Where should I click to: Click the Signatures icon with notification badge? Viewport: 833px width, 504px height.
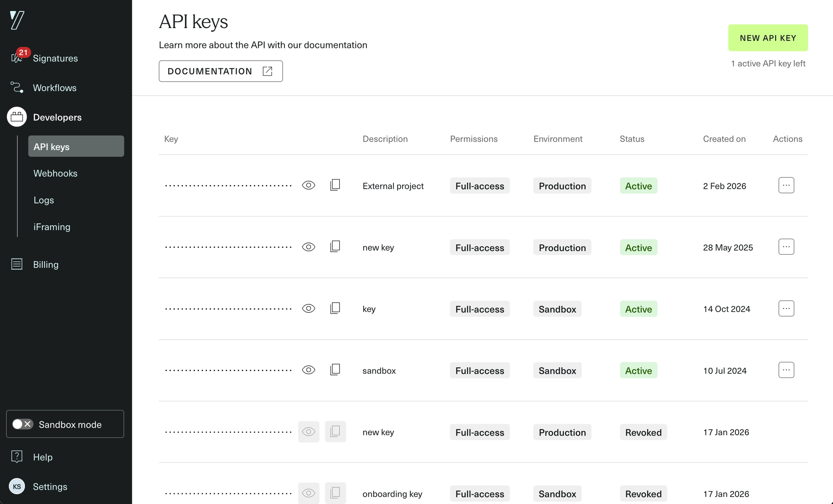pyautogui.click(x=17, y=58)
